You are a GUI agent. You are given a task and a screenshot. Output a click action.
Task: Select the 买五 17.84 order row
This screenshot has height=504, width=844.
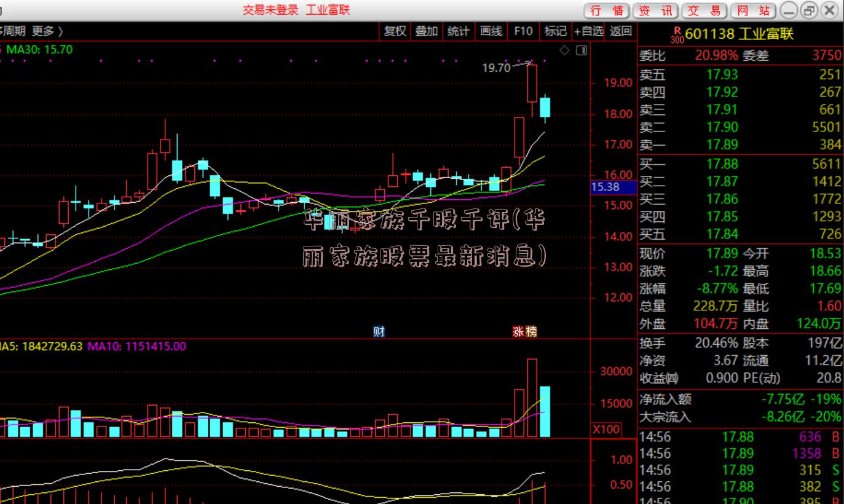740,234
